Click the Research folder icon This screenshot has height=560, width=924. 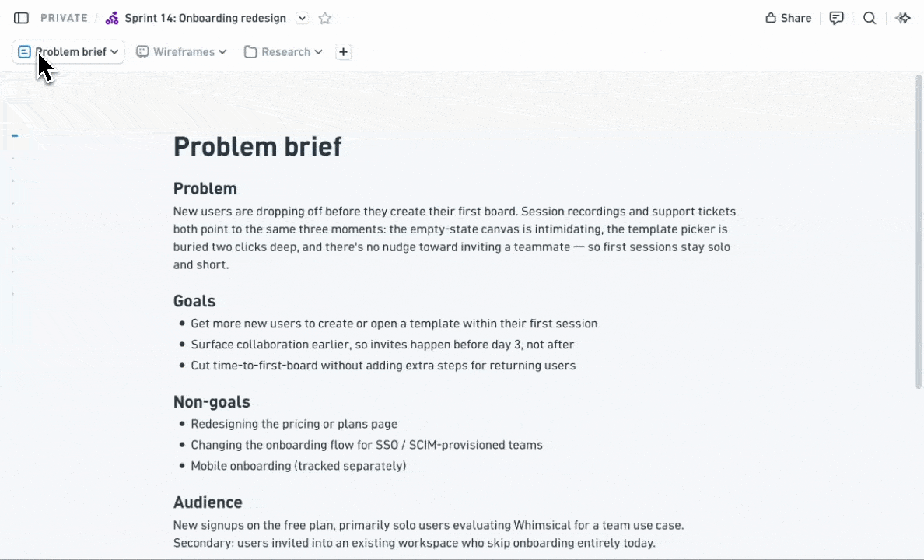pos(250,52)
